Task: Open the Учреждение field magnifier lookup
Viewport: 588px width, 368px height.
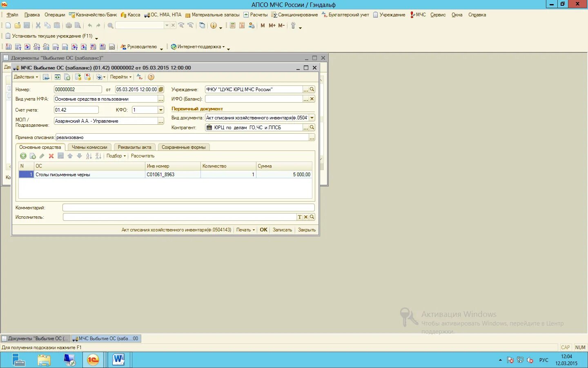Action: [x=312, y=90]
